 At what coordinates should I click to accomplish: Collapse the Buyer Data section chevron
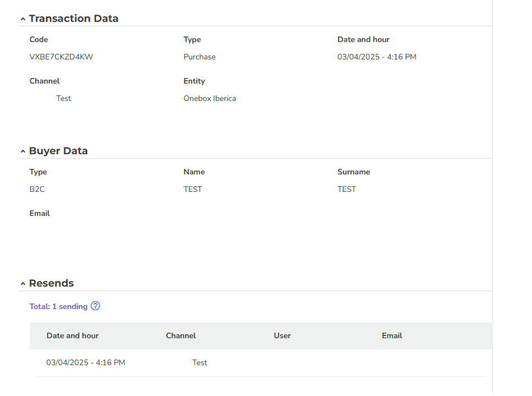pos(23,151)
